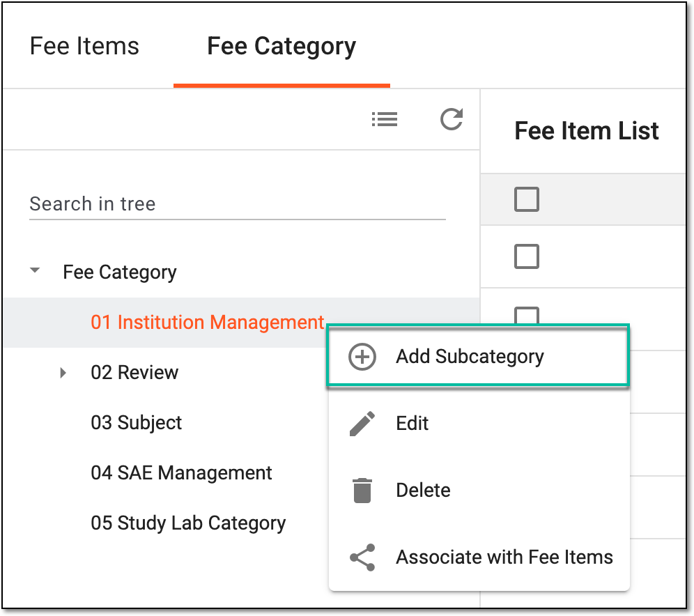
Task: Check the checkbox partly hidden by menu
Action: pos(527,315)
